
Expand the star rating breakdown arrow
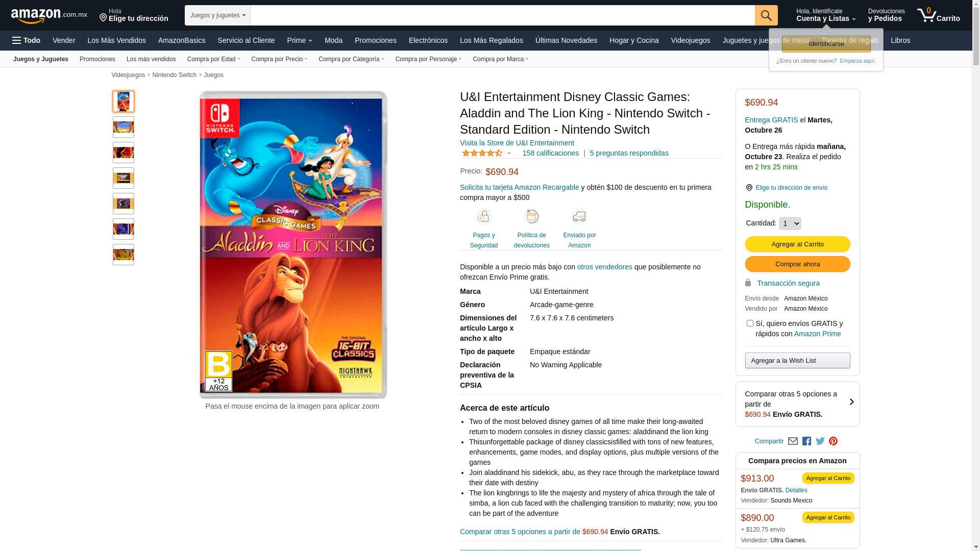point(509,153)
